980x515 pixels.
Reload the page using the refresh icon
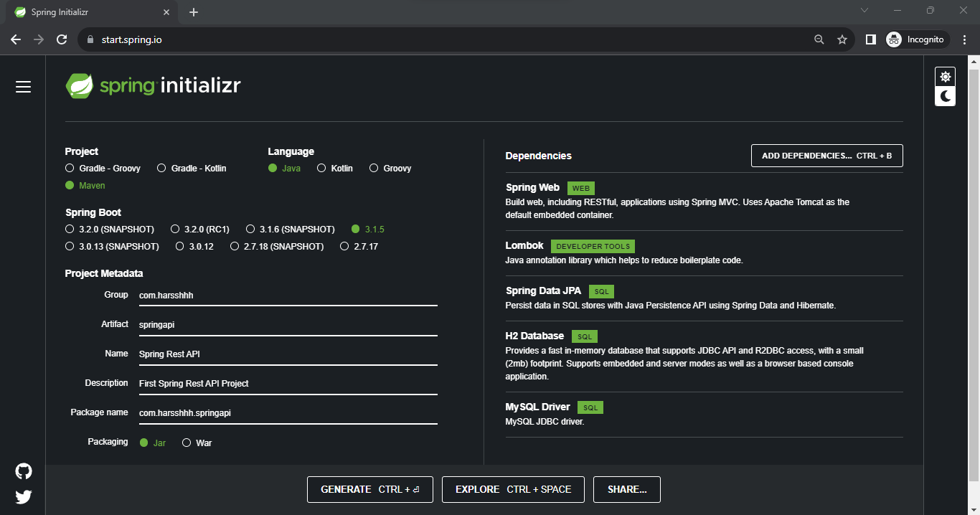(62, 39)
